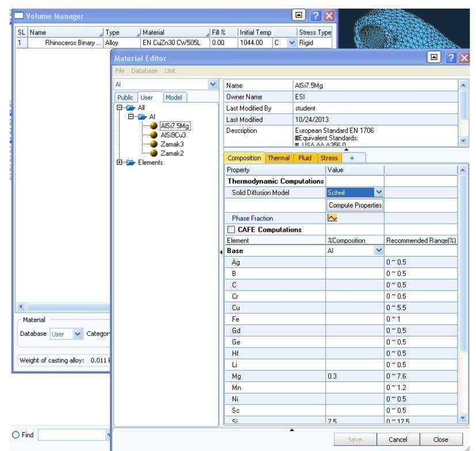The width and height of the screenshot is (476, 451).
Task: Click the EN CuZn30 CW505L material cell
Action: (175, 43)
